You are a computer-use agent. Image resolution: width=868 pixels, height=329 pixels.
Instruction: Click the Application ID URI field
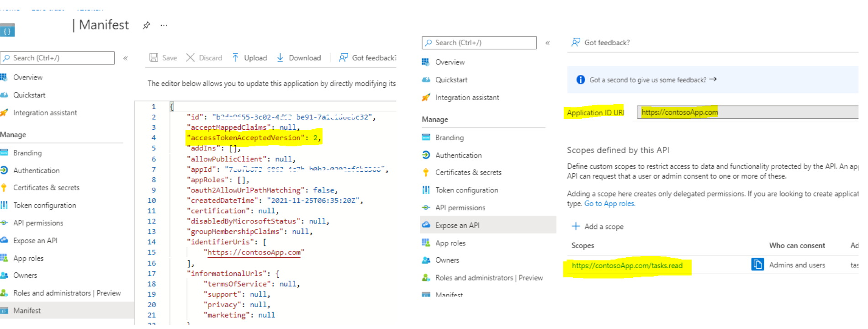click(747, 112)
